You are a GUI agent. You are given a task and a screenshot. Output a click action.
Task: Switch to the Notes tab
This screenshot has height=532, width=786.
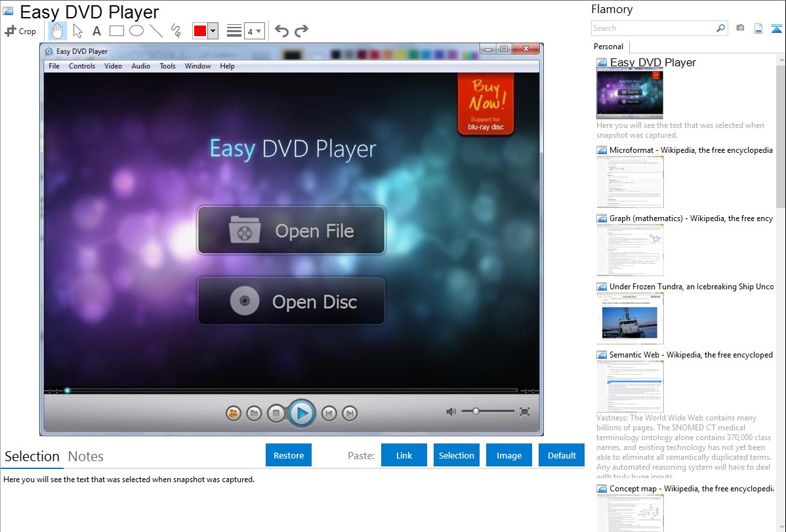tap(86, 457)
